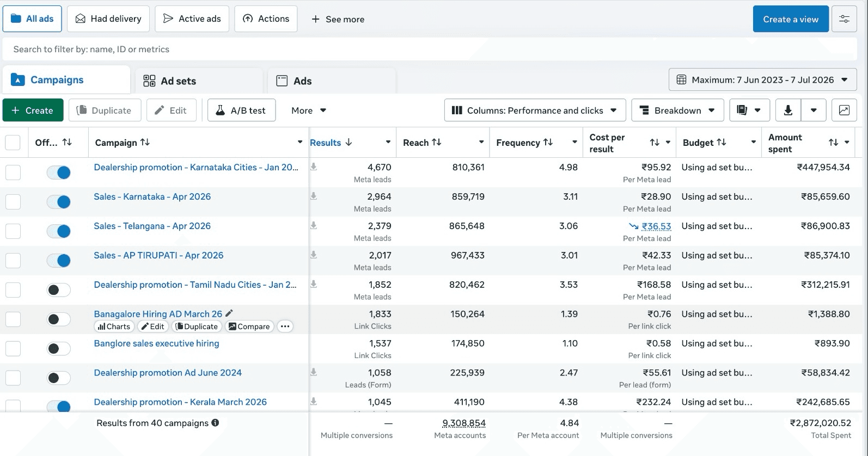This screenshot has width=868, height=456.
Task: Open Columns: Performance and clicks dropdown
Action: 535,110
